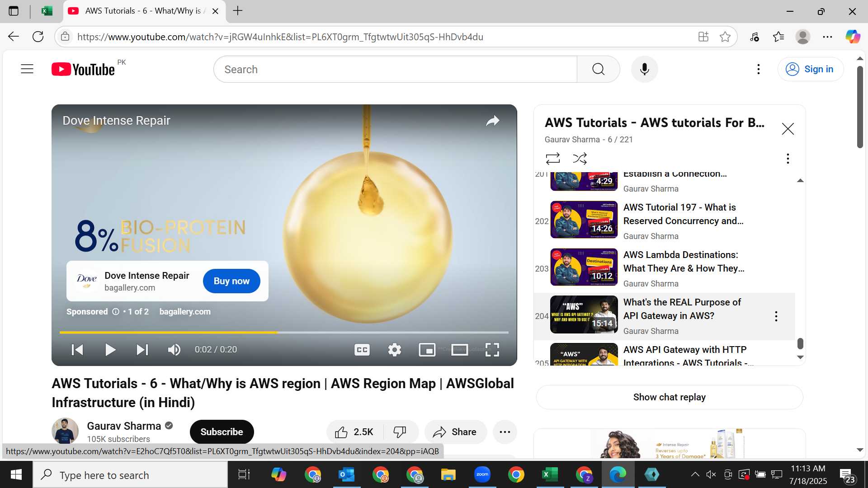Close the AWS Tutorials tab
This screenshot has height=488, width=868.
coord(215,11)
